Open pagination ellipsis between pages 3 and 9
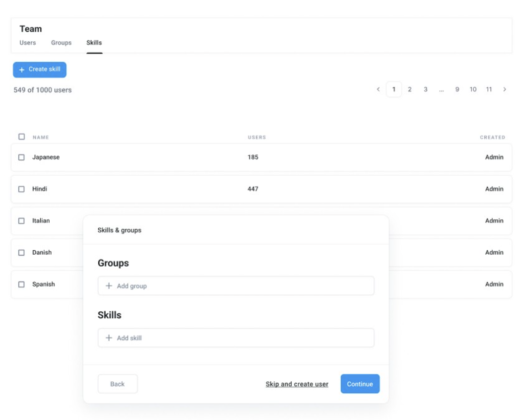Image resolution: width=522 pixels, height=420 pixels. point(441,89)
